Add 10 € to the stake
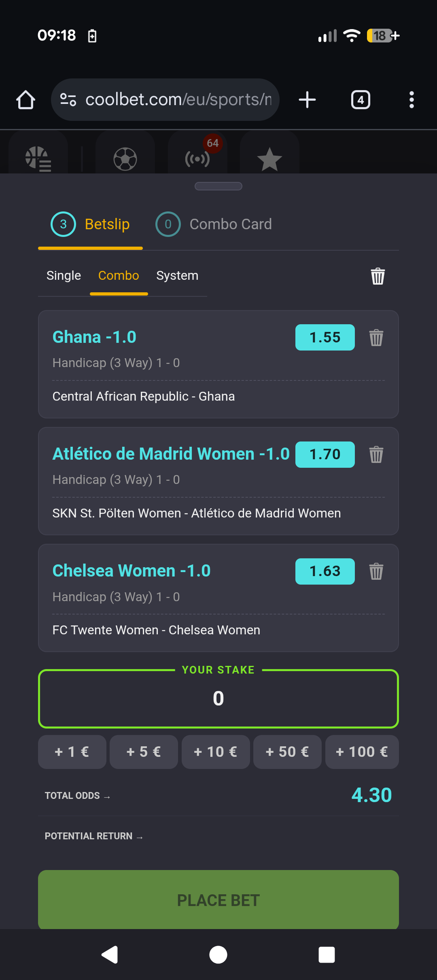Image resolution: width=437 pixels, height=980 pixels. pos(216,752)
